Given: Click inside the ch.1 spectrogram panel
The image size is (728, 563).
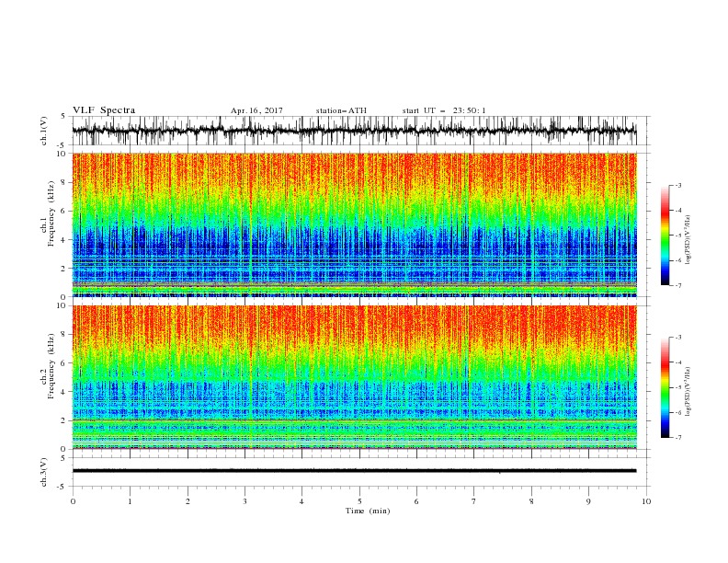Looking at the screenshot, I should (354, 224).
